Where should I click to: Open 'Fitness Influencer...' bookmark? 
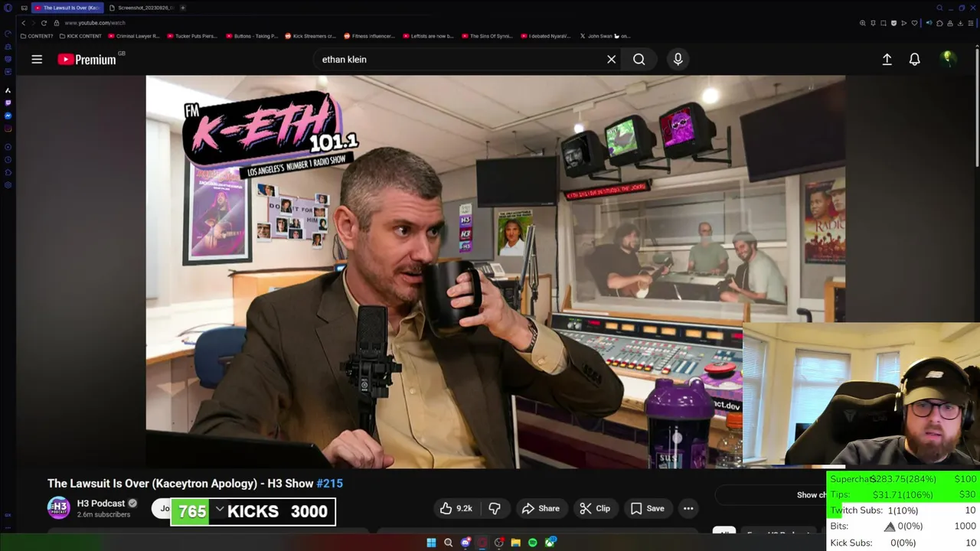(369, 36)
